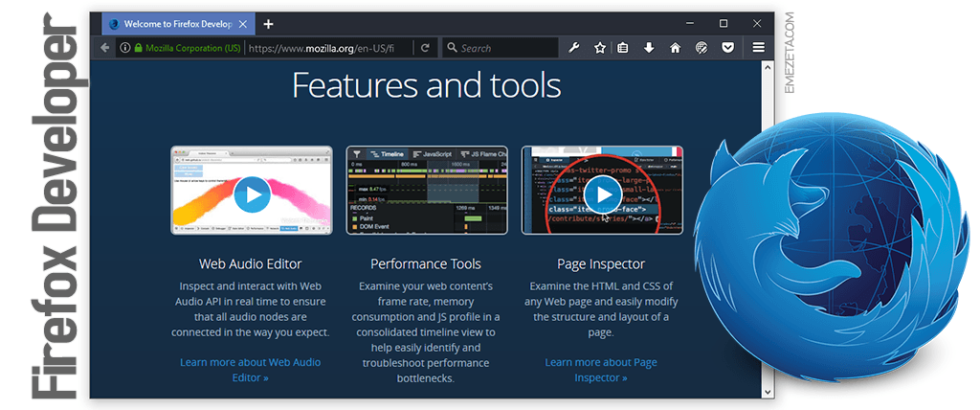Open the hamburger menu
Image resolution: width=980 pixels, height=410 pixels.
click(x=759, y=48)
